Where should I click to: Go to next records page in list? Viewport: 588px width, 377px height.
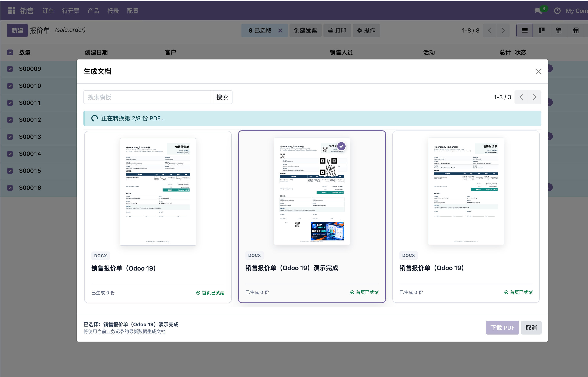(x=503, y=30)
